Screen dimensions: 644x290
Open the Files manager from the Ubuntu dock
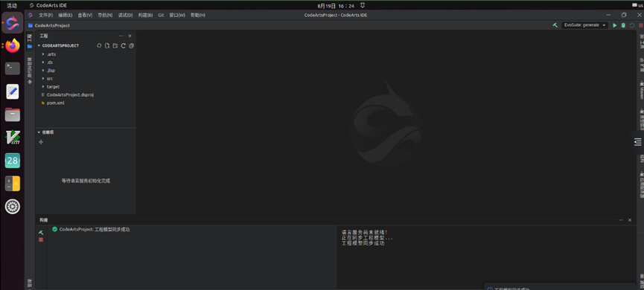tap(13, 115)
